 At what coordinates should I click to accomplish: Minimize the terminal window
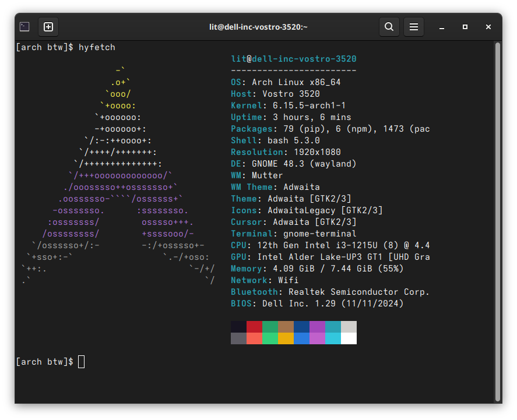click(x=442, y=27)
